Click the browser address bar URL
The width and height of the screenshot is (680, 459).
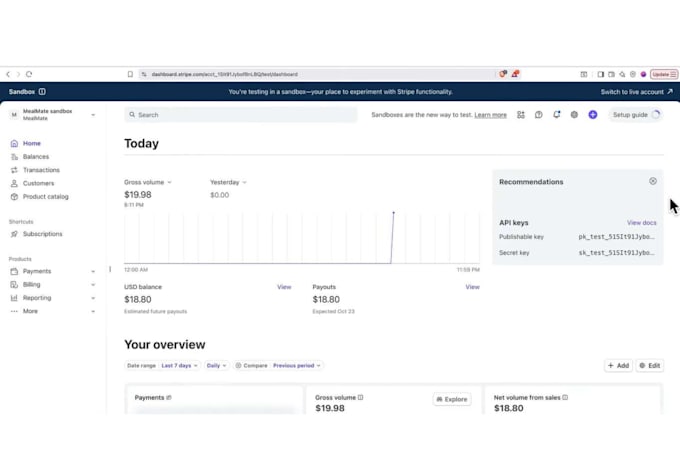pos(225,74)
